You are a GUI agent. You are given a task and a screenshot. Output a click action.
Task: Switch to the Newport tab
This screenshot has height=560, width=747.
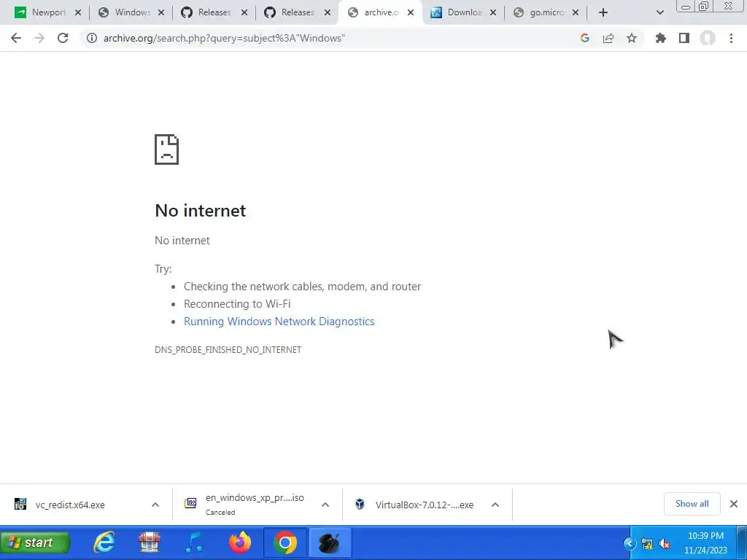pos(47,12)
